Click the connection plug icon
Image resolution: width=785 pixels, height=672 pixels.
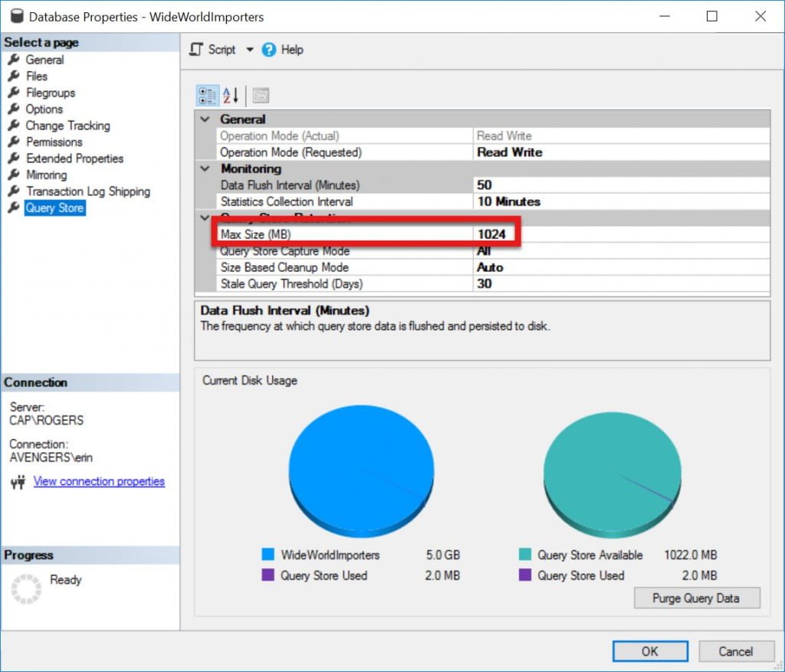pos(18,482)
